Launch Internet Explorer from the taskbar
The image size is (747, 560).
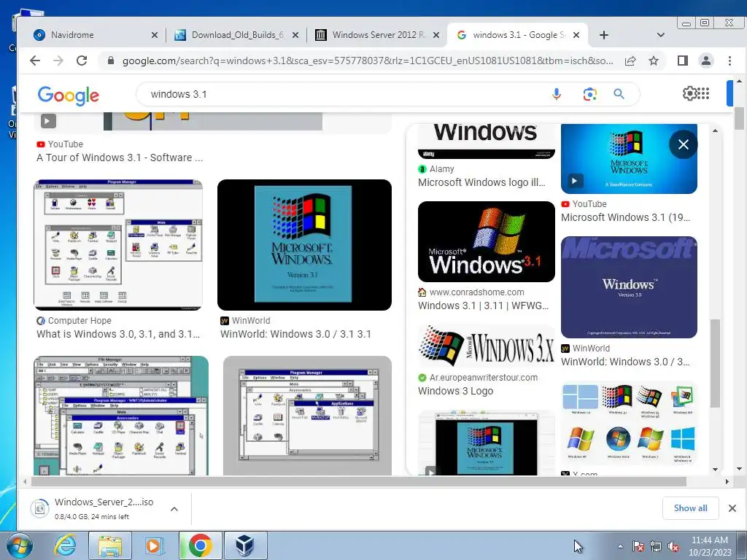click(65, 545)
